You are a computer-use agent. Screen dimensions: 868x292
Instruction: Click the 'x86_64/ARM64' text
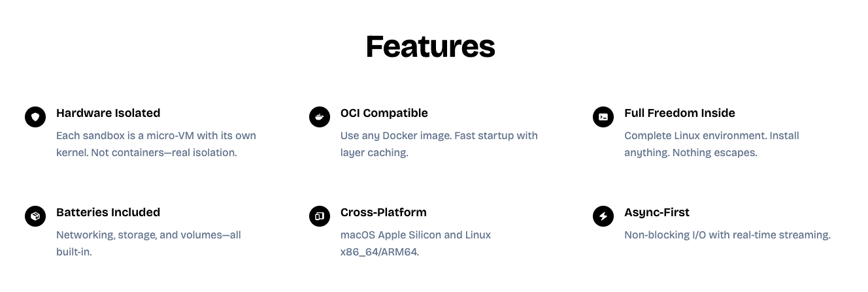379,252
